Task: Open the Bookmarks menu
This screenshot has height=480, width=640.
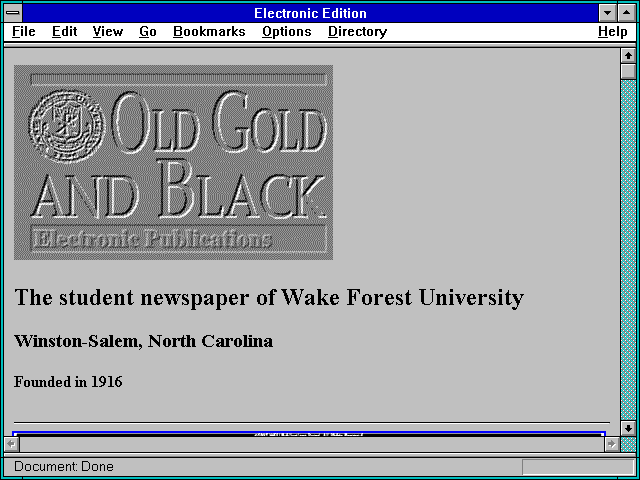Action: [x=209, y=32]
